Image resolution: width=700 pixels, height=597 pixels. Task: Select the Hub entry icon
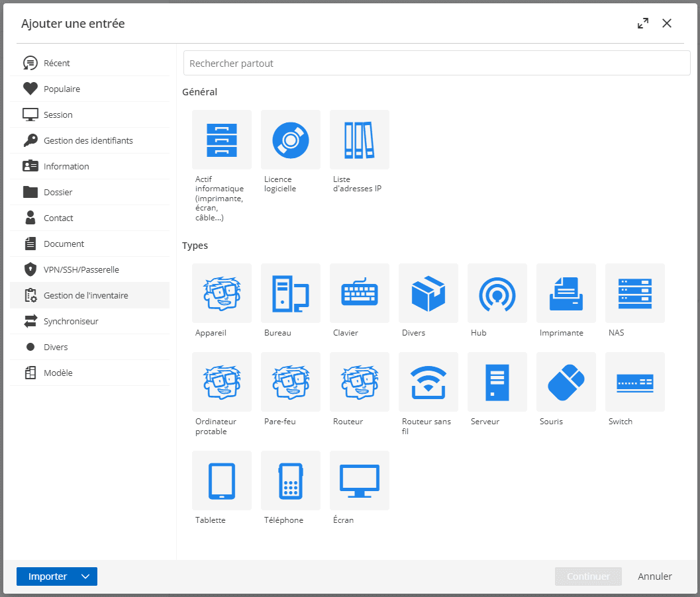point(497,293)
